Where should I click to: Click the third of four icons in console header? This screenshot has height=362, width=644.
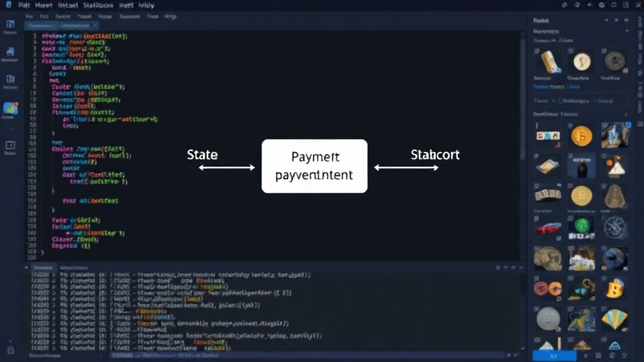pyautogui.click(x=513, y=268)
